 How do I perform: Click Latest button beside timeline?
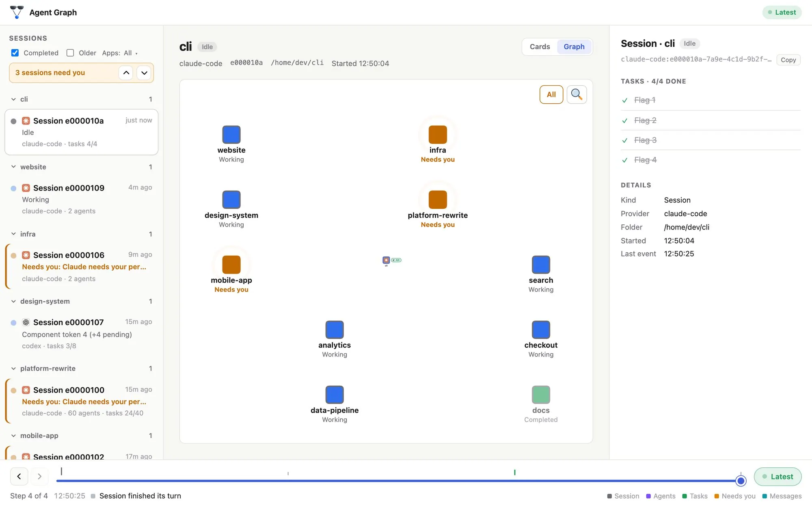[777, 477]
